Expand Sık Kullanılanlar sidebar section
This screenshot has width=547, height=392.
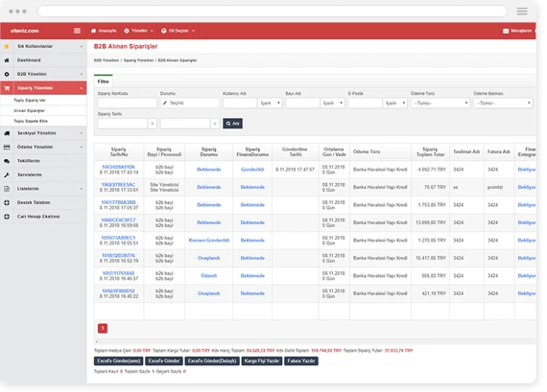(x=82, y=46)
